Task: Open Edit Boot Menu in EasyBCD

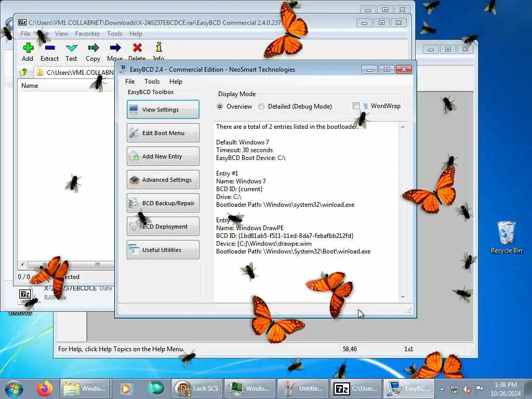Action: pos(163,132)
